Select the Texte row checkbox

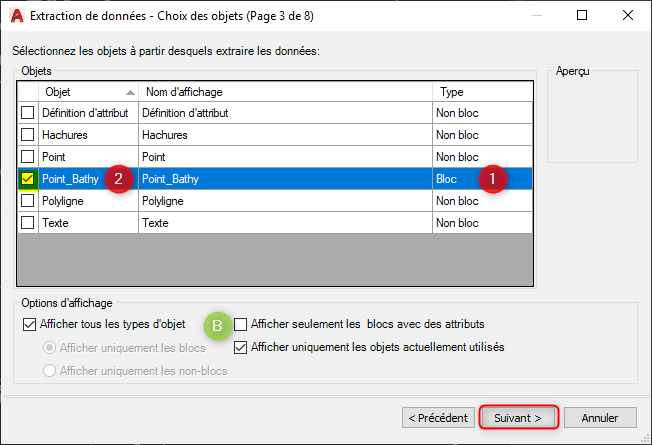click(28, 223)
